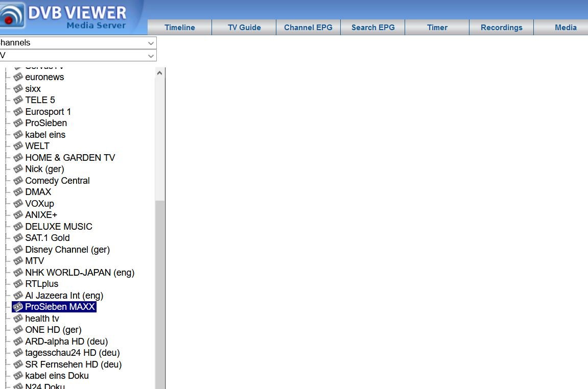
Task: Click the icon beside SAT.1 Gold
Action: (x=18, y=238)
